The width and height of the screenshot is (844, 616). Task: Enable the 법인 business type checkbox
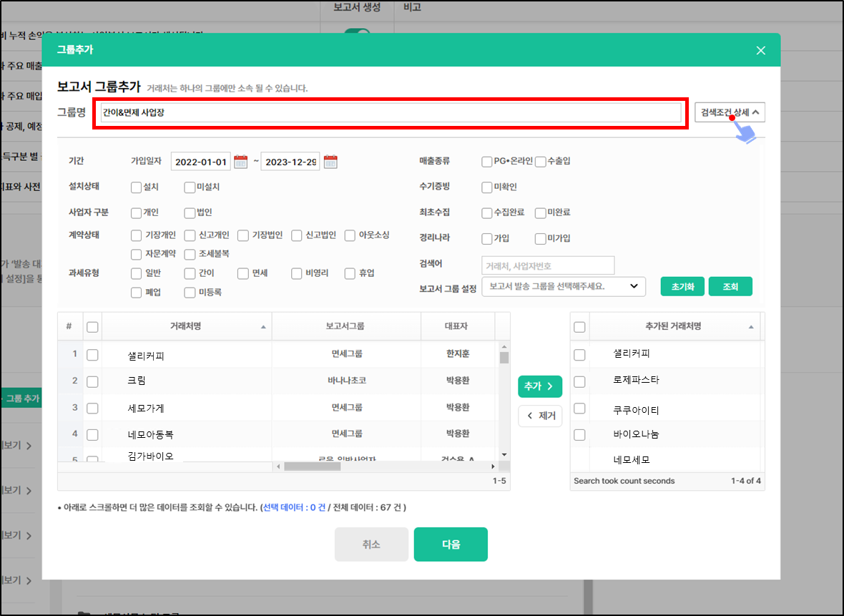point(190,213)
